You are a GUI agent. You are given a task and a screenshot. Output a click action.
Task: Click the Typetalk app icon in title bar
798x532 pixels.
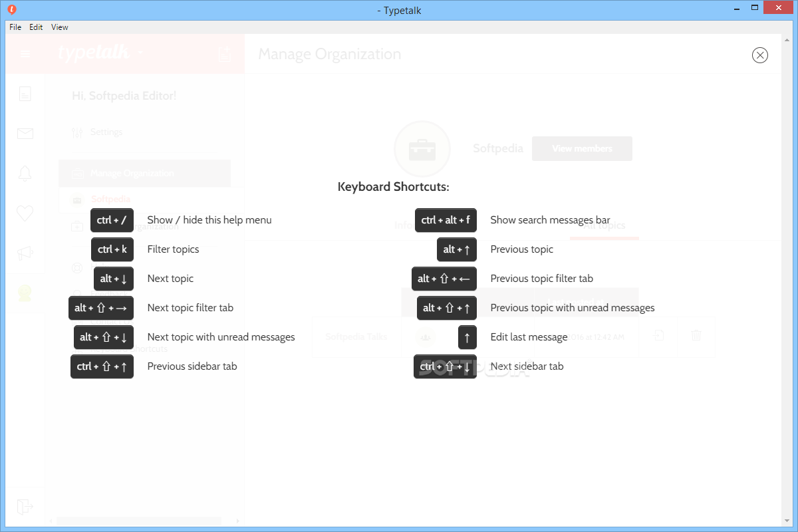point(13,10)
